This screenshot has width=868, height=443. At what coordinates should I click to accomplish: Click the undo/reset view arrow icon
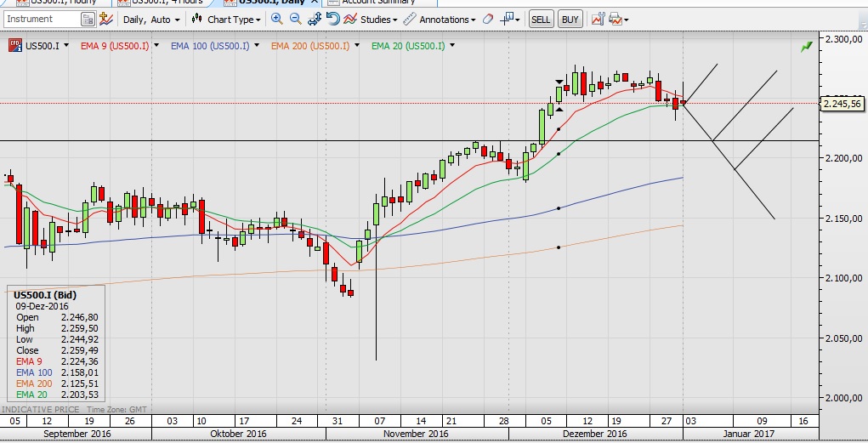pyautogui.click(x=332, y=20)
